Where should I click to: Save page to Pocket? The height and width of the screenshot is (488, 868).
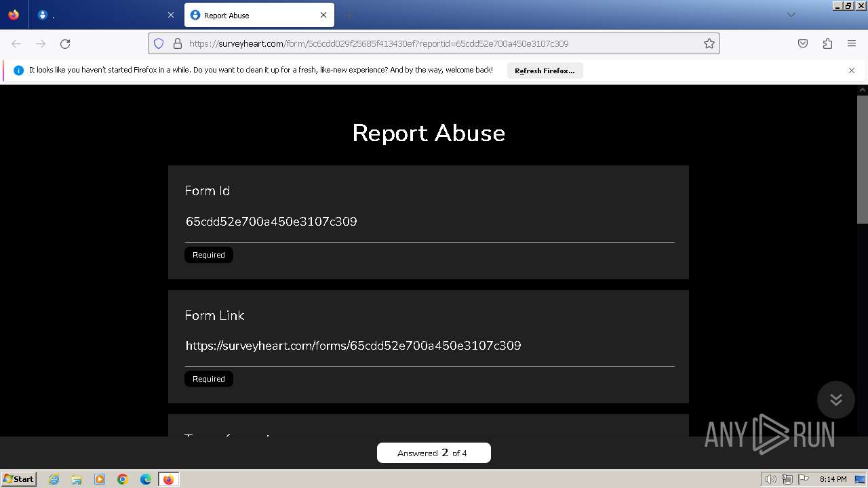803,43
